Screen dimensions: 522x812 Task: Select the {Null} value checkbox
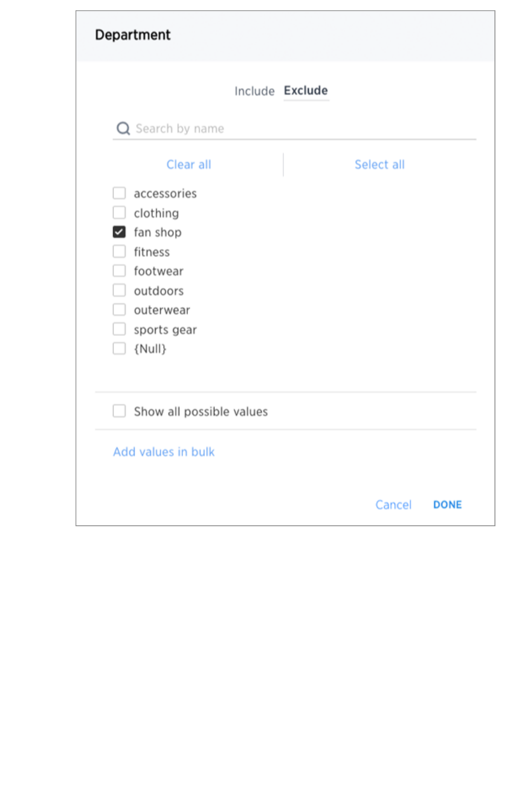(119, 349)
